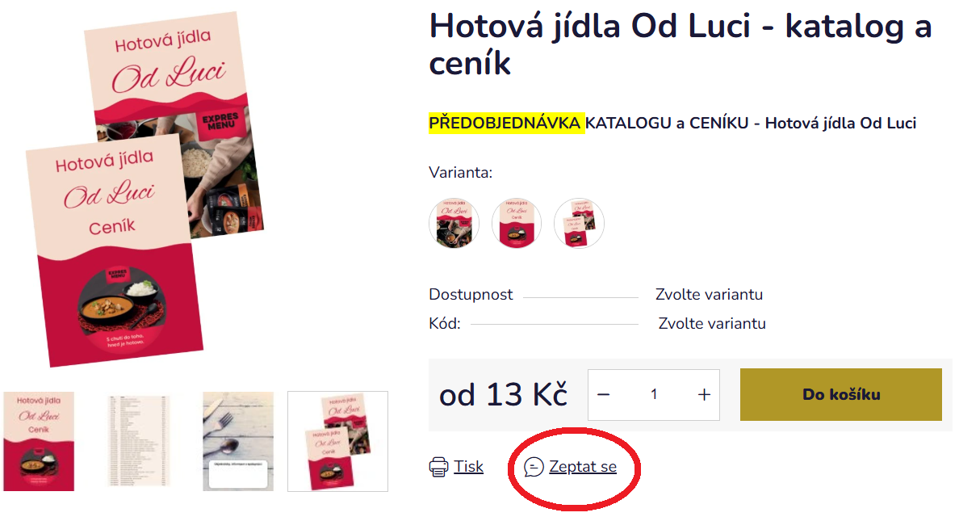Viewport: 980px width, 521px height.
Task: Decrease quantity with the minus button
Action: pyautogui.click(x=603, y=394)
